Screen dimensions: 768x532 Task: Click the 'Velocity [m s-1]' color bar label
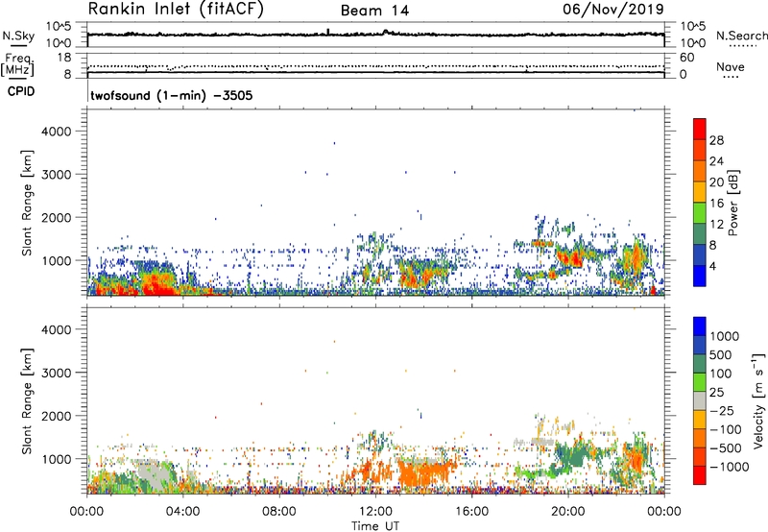(x=758, y=400)
